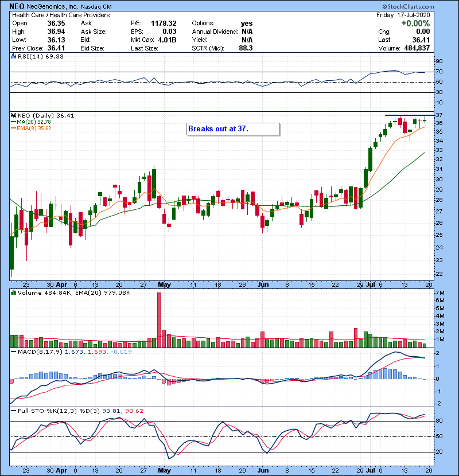Select the Volume value 484,837
The height and width of the screenshot is (476, 459).
[x=417, y=48]
